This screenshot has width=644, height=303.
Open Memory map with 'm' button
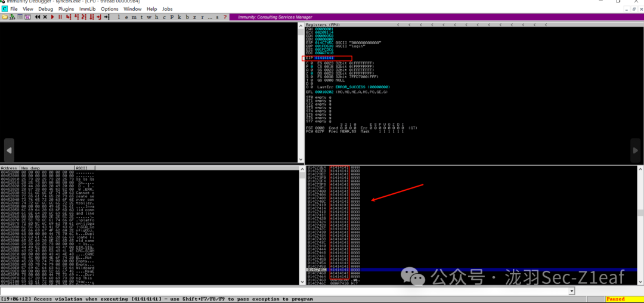coord(134,17)
